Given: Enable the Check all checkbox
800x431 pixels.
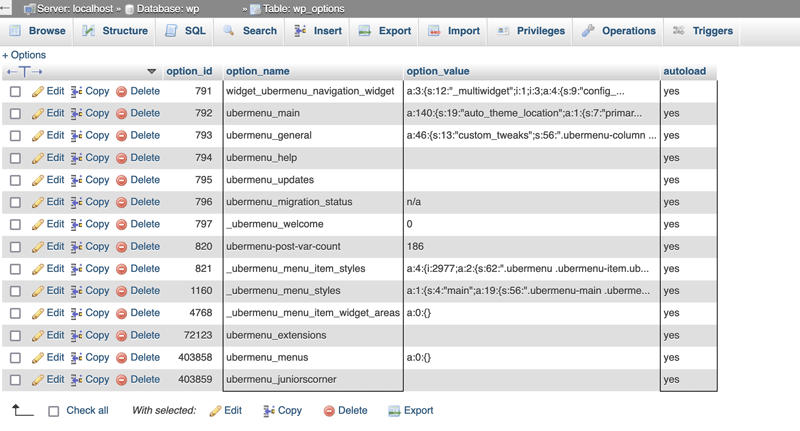Looking at the screenshot, I should tap(54, 411).
